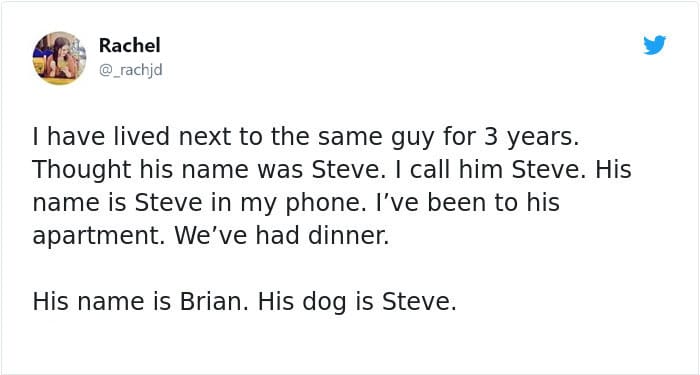Select the sentence 'We've had dinner.'
Screen dimensions: 700x375
pos(281,236)
